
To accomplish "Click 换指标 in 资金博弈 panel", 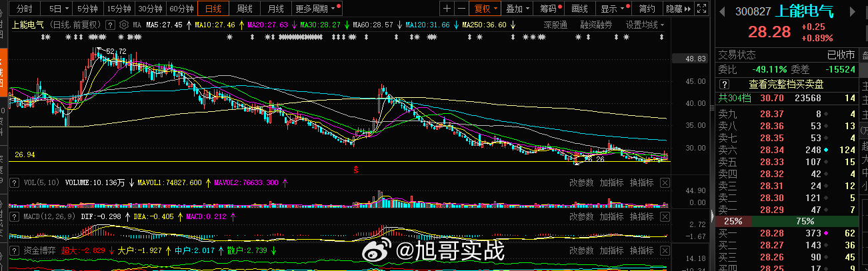I will click(x=641, y=250).
